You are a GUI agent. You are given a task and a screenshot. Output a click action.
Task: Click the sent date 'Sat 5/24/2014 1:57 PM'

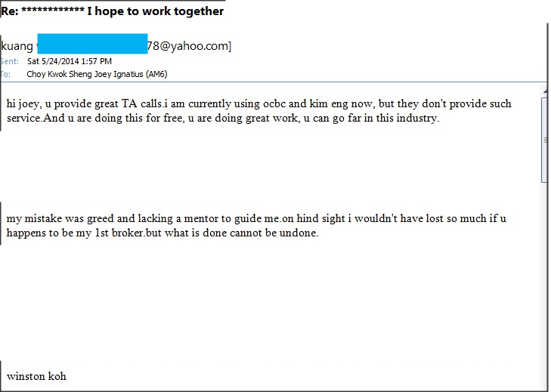[70, 61]
